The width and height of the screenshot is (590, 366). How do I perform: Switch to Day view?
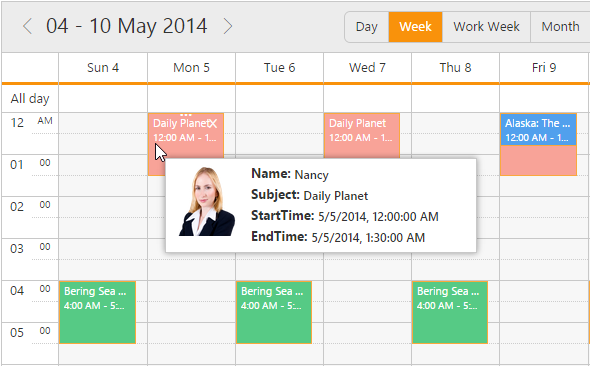pyautogui.click(x=366, y=27)
